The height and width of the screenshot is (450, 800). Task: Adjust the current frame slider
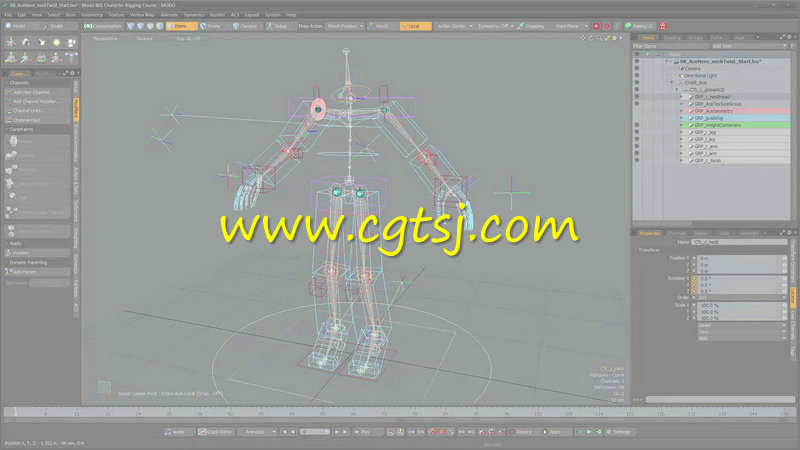point(314,432)
